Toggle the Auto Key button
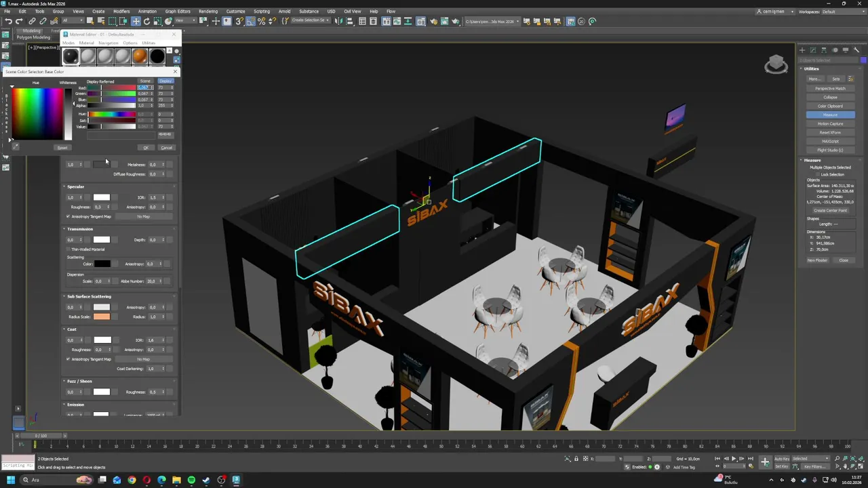 coord(782,459)
